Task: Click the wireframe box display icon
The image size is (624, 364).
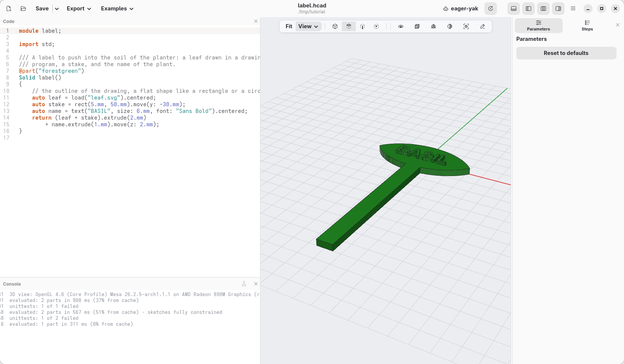Action: click(x=417, y=26)
